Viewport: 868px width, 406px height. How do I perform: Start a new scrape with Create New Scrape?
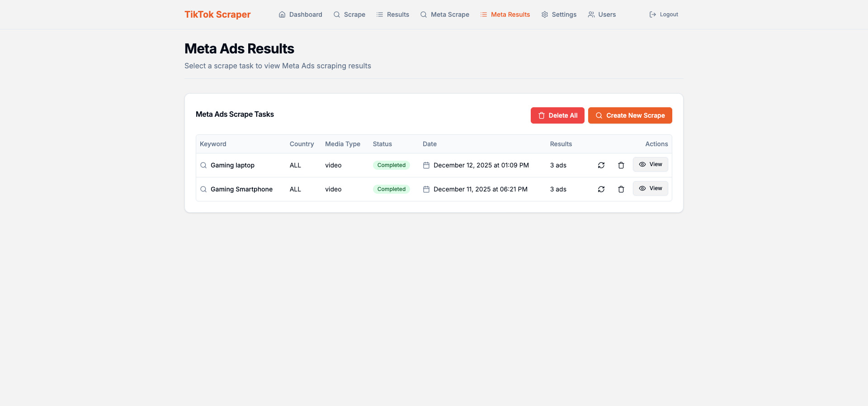(630, 115)
